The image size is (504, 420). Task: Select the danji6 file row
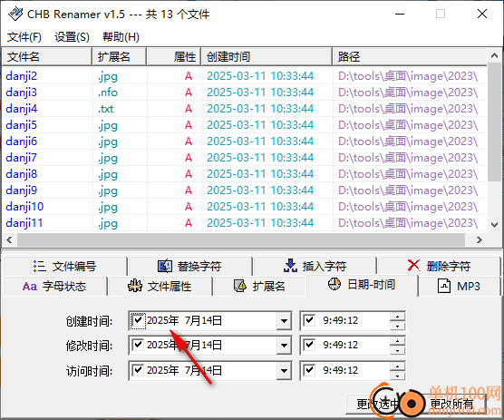point(244,142)
